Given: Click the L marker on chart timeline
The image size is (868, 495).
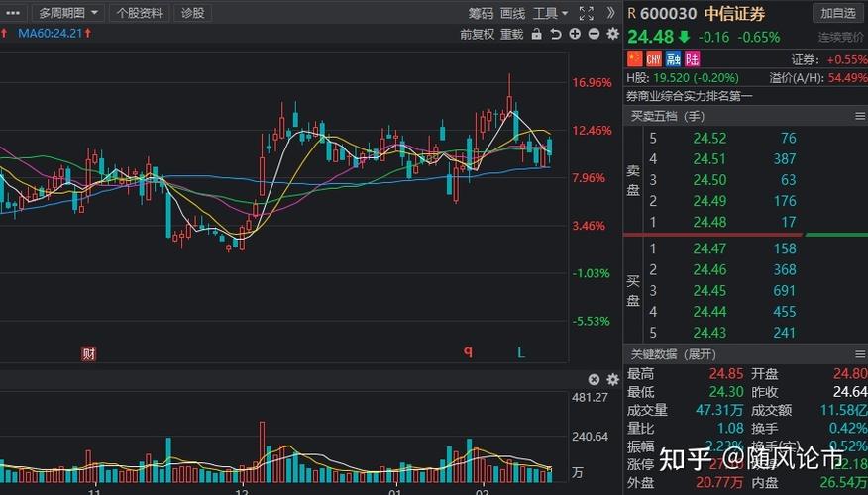Looking at the screenshot, I should (520, 352).
